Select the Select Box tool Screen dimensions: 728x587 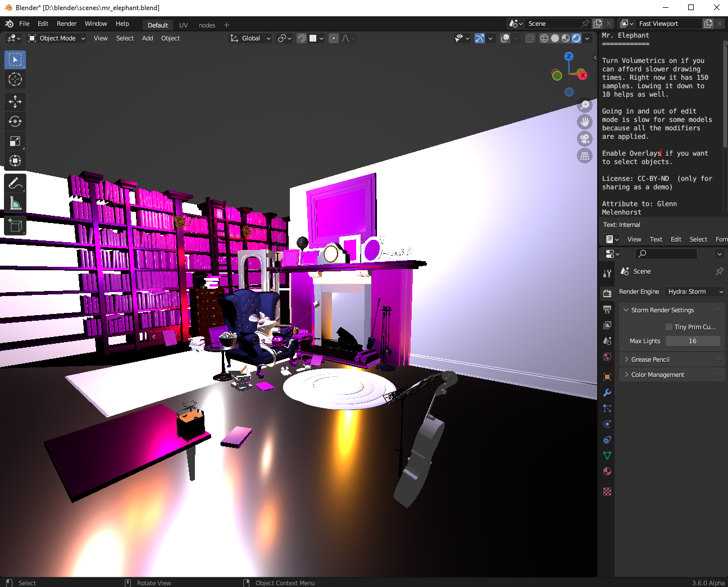tap(15, 60)
